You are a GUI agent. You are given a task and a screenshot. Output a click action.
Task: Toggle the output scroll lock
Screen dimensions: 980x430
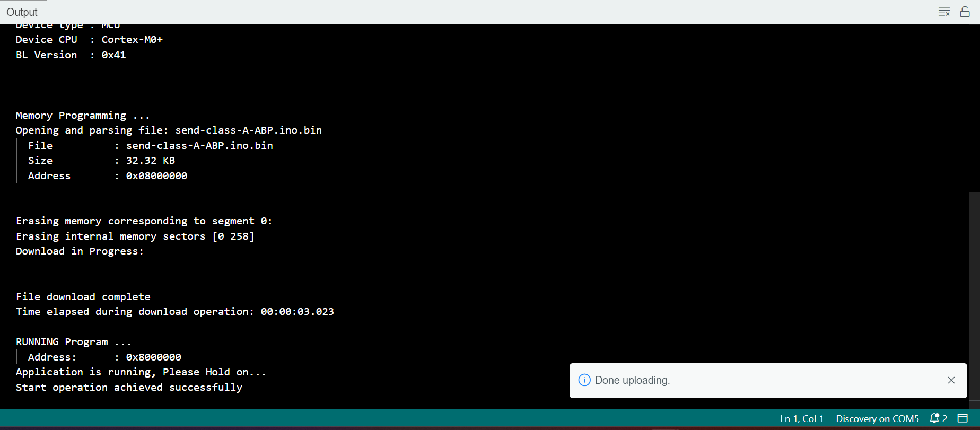tap(965, 12)
